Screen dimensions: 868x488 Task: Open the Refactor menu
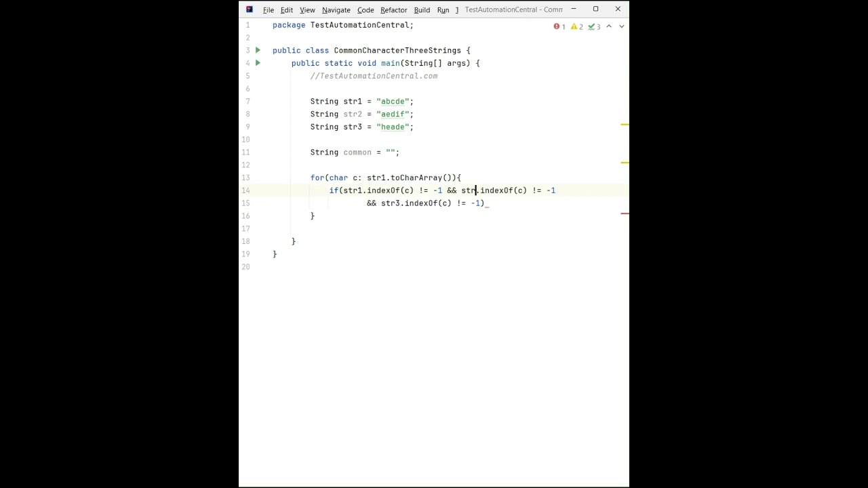[x=394, y=9]
